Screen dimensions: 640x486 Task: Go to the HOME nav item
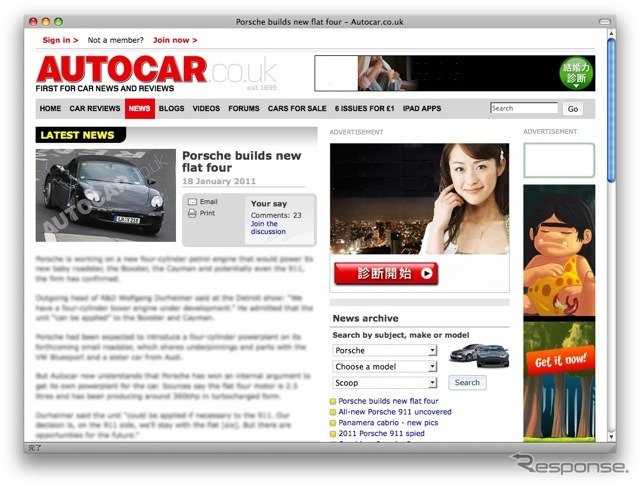pyautogui.click(x=50, y=109)
